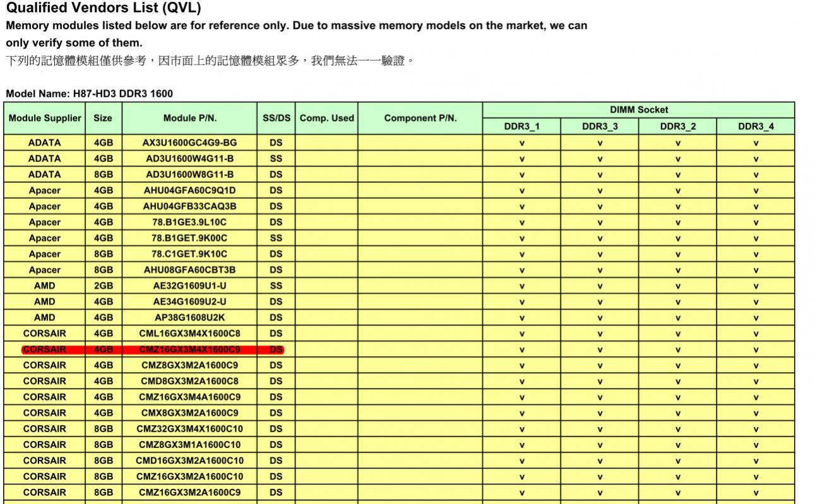
Task: Select part number CMZ8GX3M1A1600C10
Action: (x=189, y=445)
